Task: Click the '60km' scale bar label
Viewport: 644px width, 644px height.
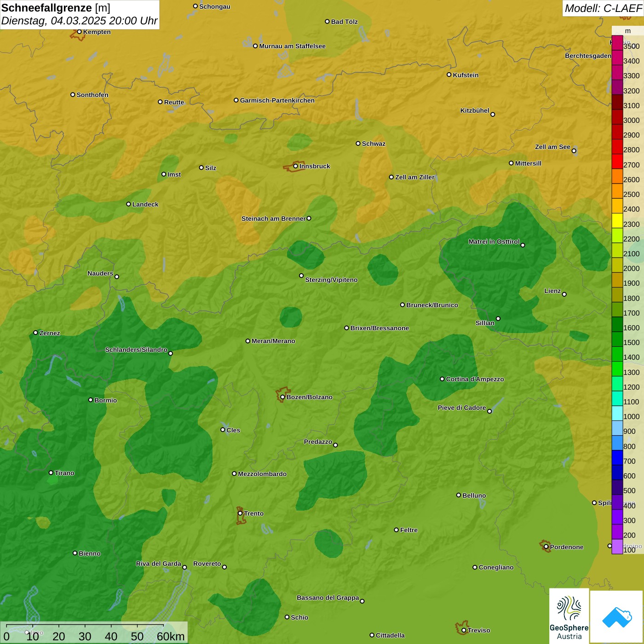Action: [171, 636]
